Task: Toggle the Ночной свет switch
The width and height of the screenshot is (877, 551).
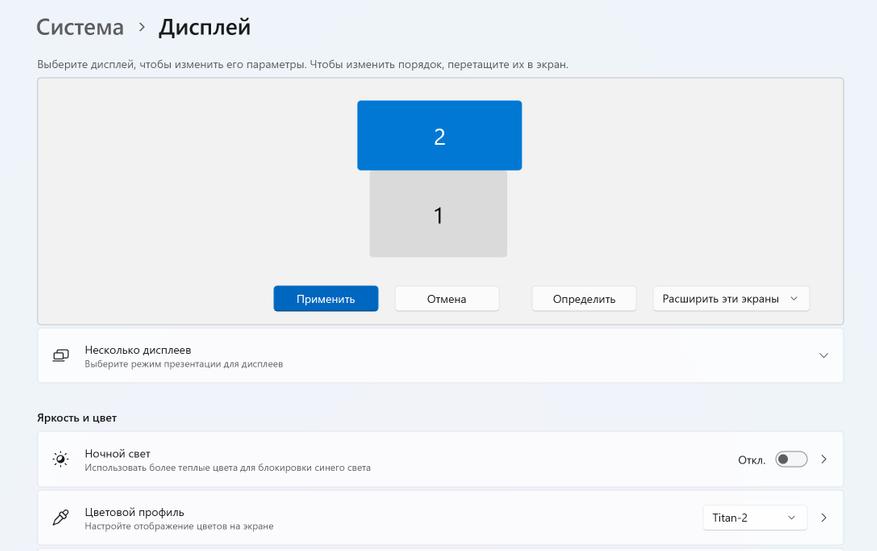Action: [x=791, y=459]
